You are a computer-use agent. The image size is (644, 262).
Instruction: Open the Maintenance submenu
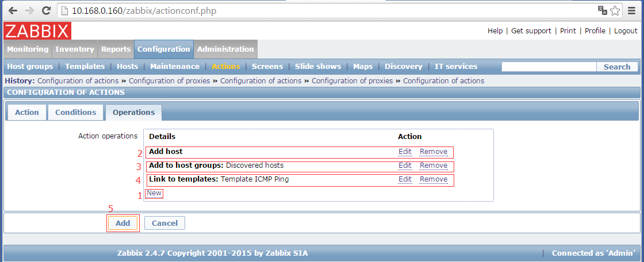tap(175, 67)
